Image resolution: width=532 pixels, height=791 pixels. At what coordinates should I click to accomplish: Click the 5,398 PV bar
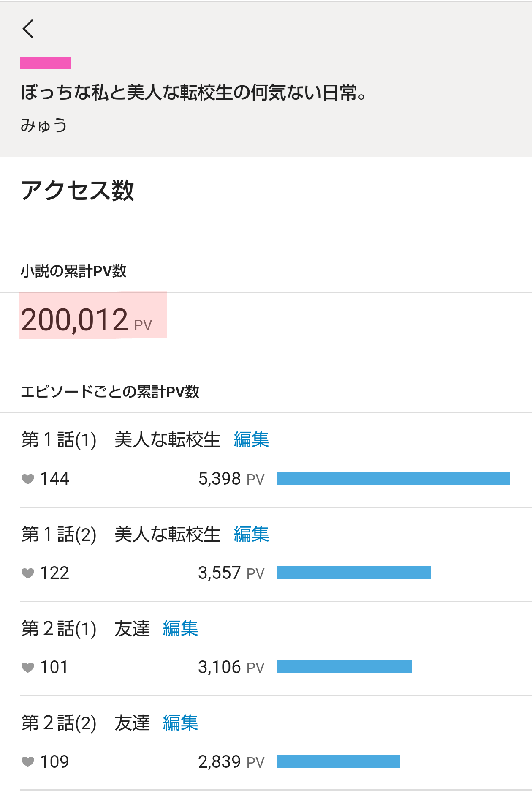(x=394, y=478)
